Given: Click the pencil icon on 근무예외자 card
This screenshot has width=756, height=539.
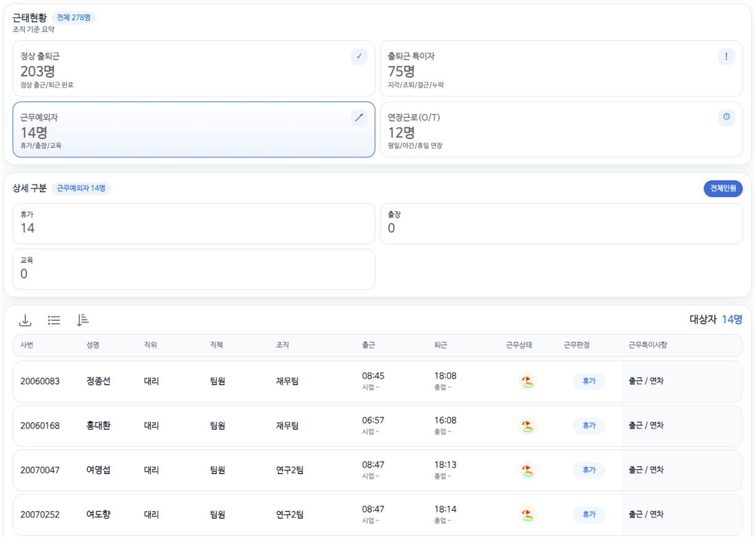Looking at the screenshot, I should click(359, 117).
